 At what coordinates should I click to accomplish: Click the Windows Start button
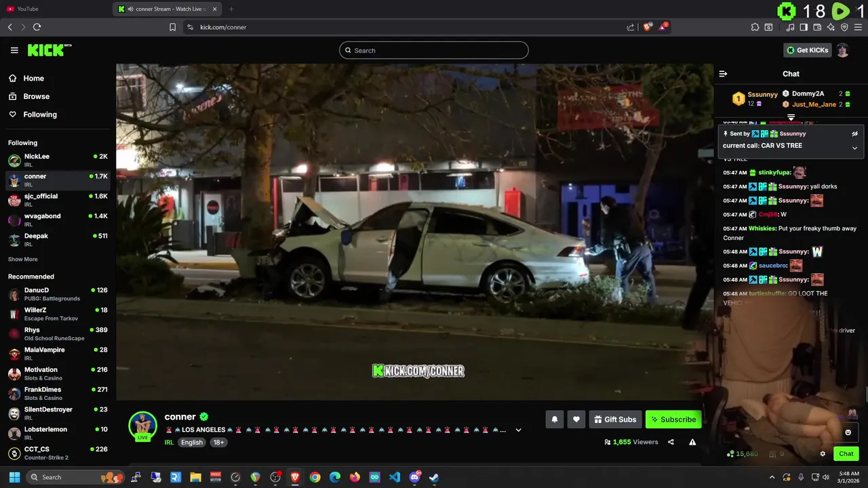[14, 477]
